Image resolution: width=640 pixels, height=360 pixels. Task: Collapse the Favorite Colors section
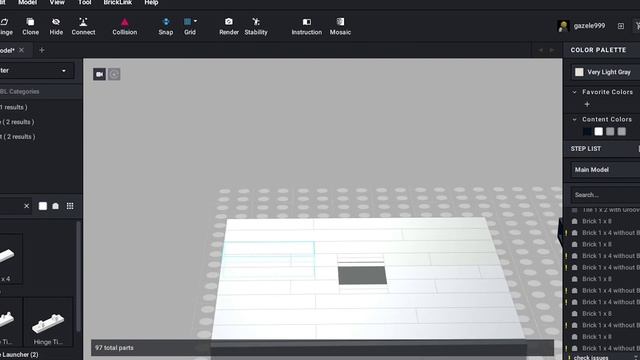point(575,92)
